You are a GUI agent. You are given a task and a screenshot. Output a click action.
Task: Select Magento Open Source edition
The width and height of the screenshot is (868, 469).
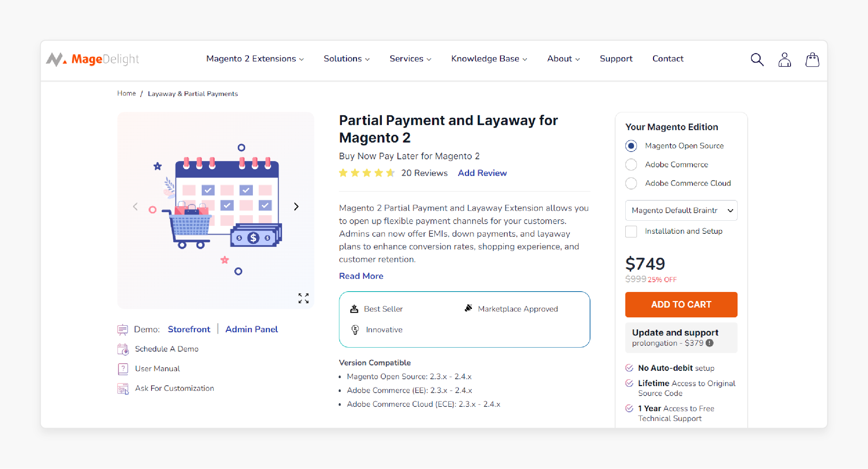pyautogui.click(x=631, y=146)
